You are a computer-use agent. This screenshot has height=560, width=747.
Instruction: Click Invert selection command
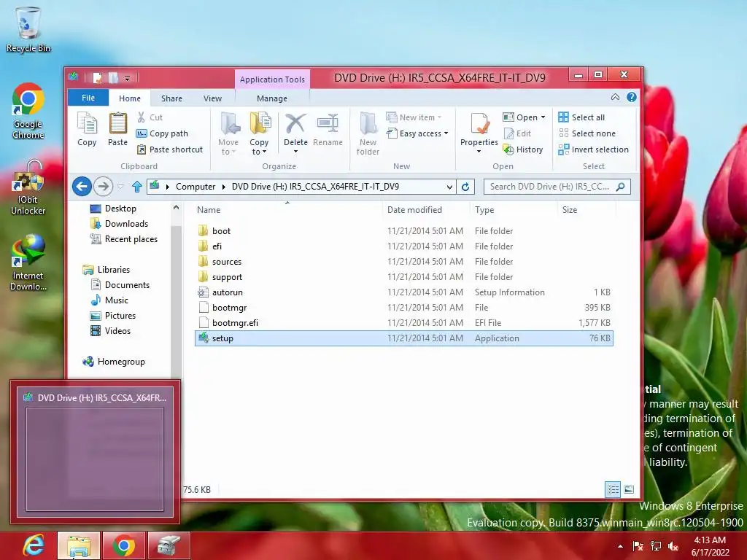pos(594,149)
